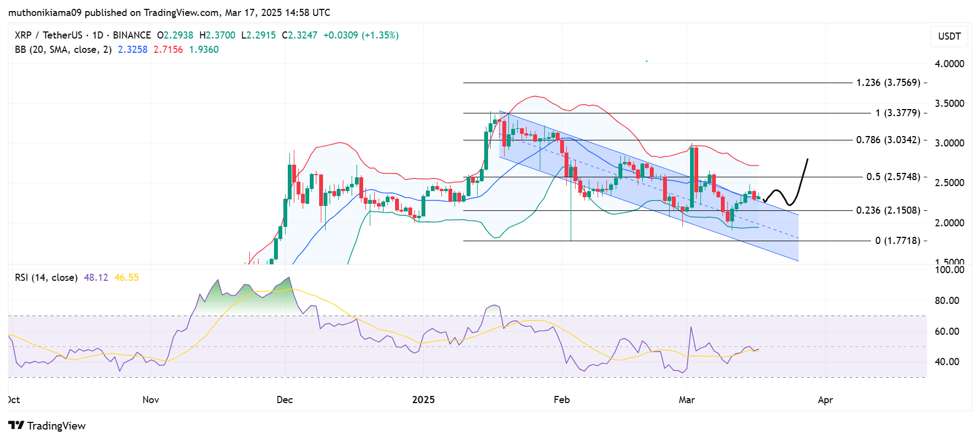Click the TradingView logo at the bottom
This screenshot has height=440, width=980.
(x=47, y=426)
